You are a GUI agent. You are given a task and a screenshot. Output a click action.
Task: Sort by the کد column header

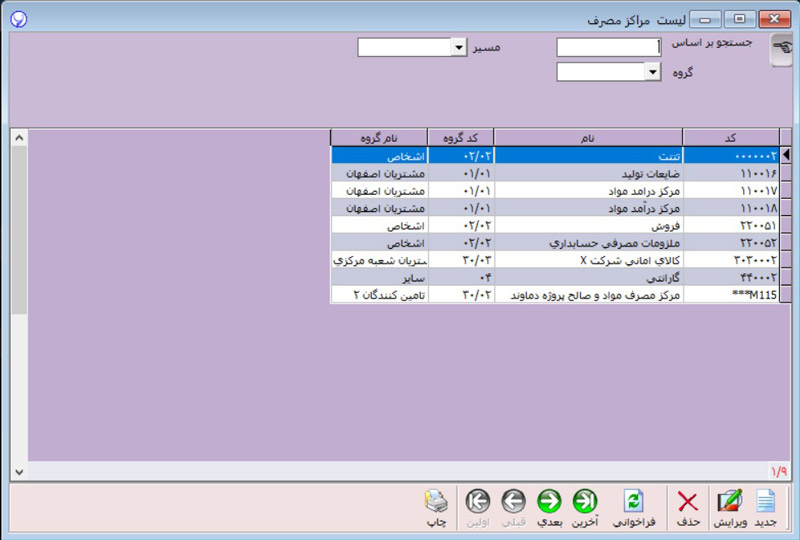(x=730, y=138)
